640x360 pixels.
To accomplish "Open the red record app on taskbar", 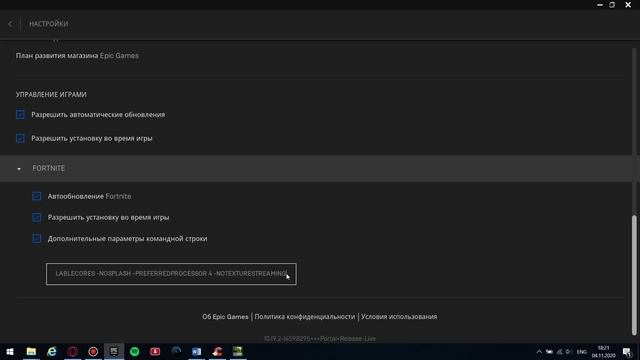I will 93,351.
